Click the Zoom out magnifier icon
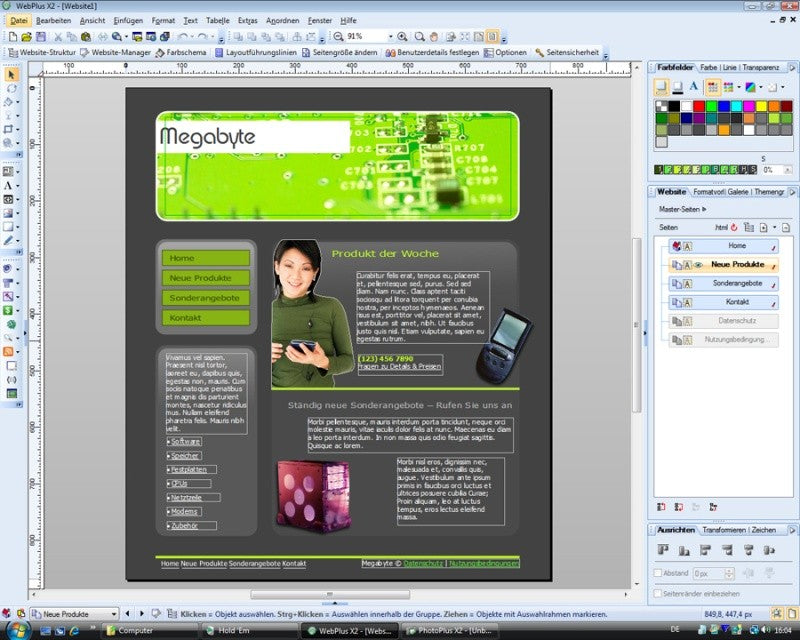Viewport: 800px width, 640px height. [338, 37]
